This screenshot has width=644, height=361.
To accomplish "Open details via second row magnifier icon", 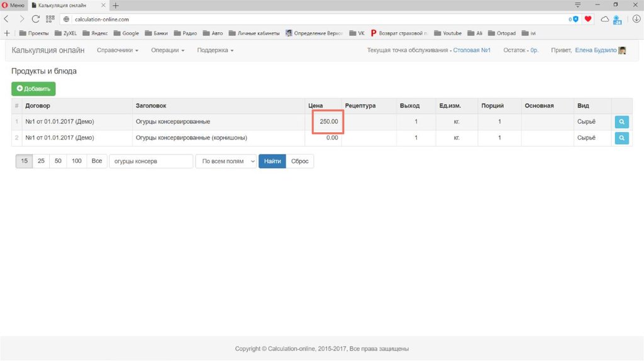I will coord(621,138).
